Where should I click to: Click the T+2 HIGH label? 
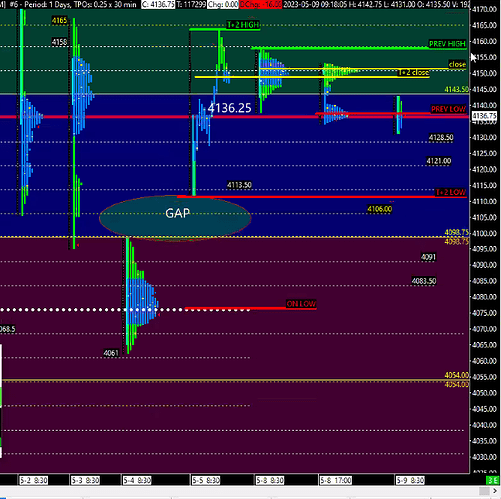[243, 25]
